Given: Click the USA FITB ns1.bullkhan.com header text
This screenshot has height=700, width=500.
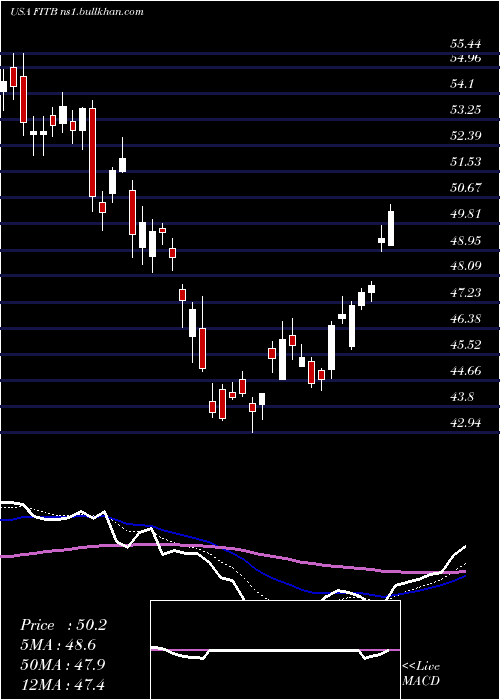Looking at the screenshot, I should pos(77,12).
